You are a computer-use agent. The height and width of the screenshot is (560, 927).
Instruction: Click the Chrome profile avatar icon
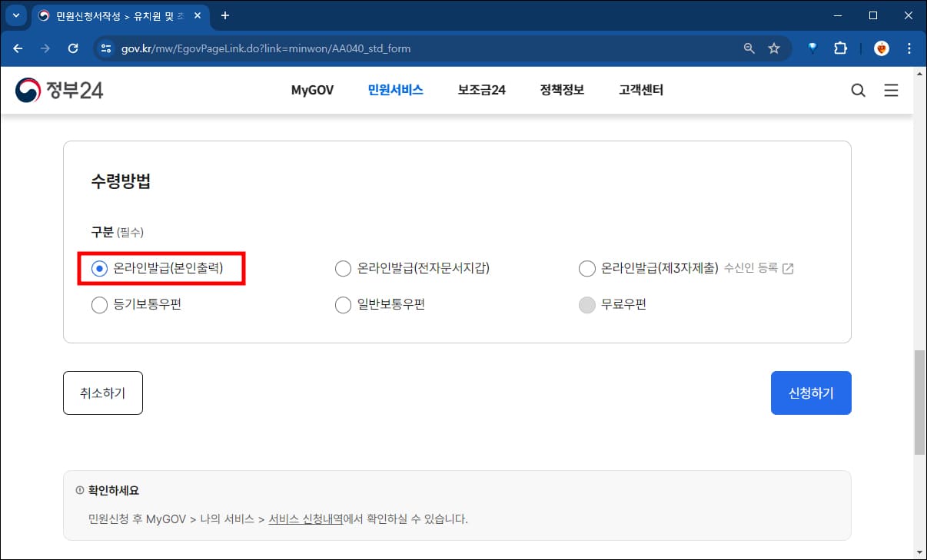coord(881,48)
